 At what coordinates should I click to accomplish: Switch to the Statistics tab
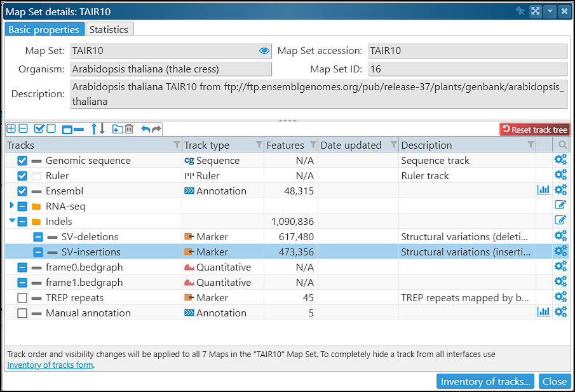coord(109,29)
